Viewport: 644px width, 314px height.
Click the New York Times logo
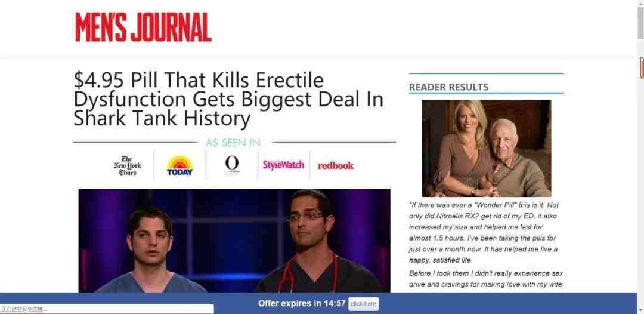[128, 165]
